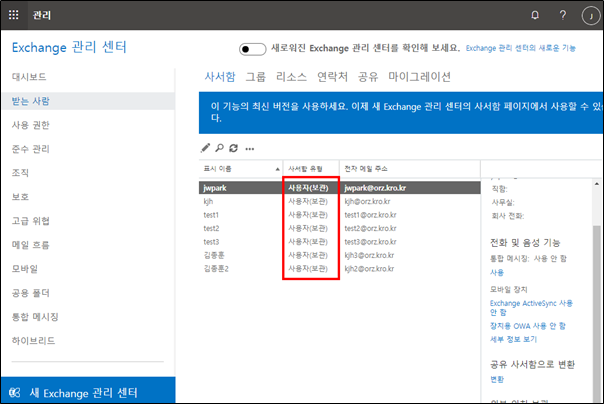Image resolution: width=604 pixels, height=404 pixels.
Task: Select the 김종훈2 mailbox row
Action: pyautogui.click(x=339, y=269)
